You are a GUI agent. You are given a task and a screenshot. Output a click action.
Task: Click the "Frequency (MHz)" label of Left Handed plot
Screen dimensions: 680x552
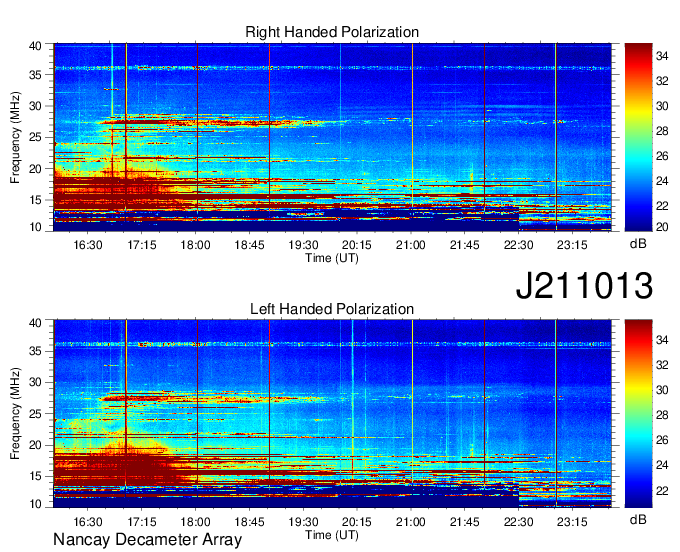(x=16, y=414)
